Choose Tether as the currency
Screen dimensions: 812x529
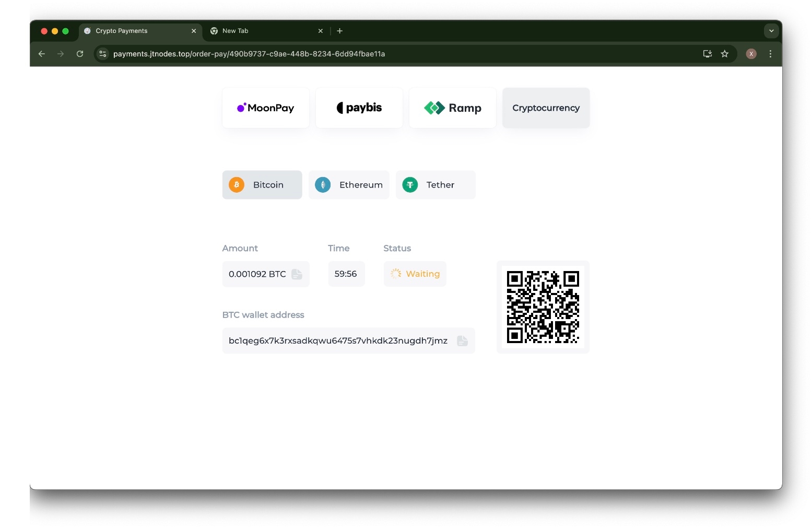tap(436, 185)
